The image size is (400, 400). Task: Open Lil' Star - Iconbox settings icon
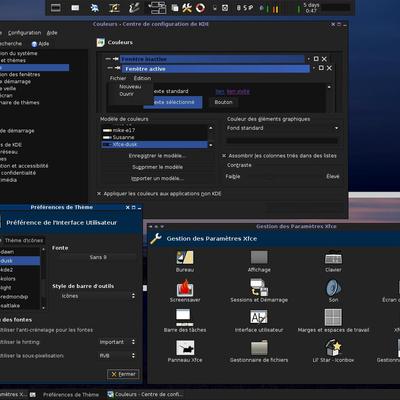(x=333, y=348)
